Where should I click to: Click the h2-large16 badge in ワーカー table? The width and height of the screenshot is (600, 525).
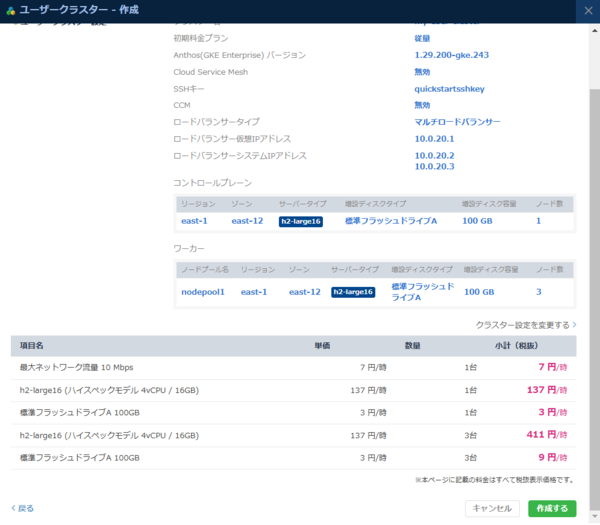[x=352, y=292]
